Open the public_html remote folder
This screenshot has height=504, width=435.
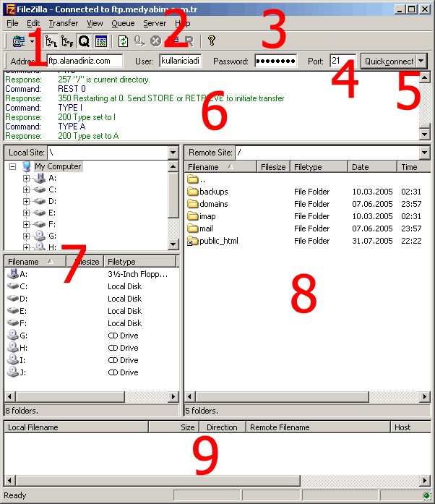[x=218, y=241]
